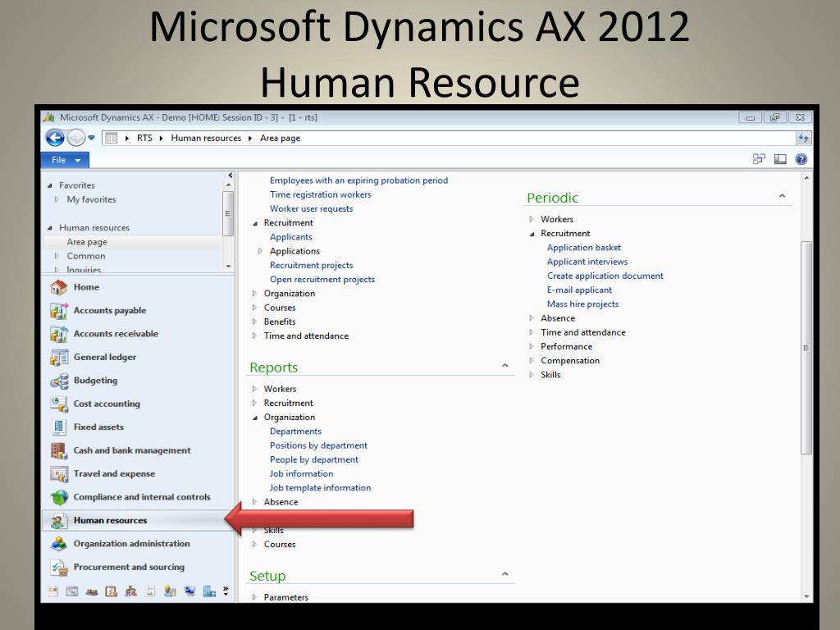This screenshot has width=840, height=630.
Task: Open the recent pages dropdown beside Forward
Action: coord(92,138)
